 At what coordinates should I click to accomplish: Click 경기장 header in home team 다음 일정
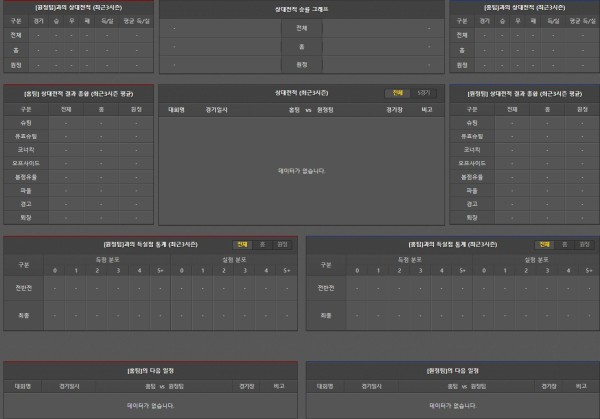click(x=245, y=385)
